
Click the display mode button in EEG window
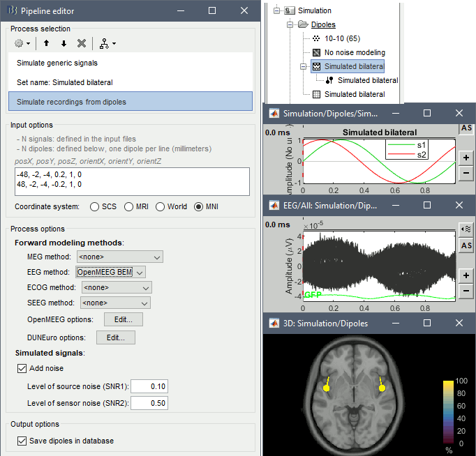click(x=466, y=229)
